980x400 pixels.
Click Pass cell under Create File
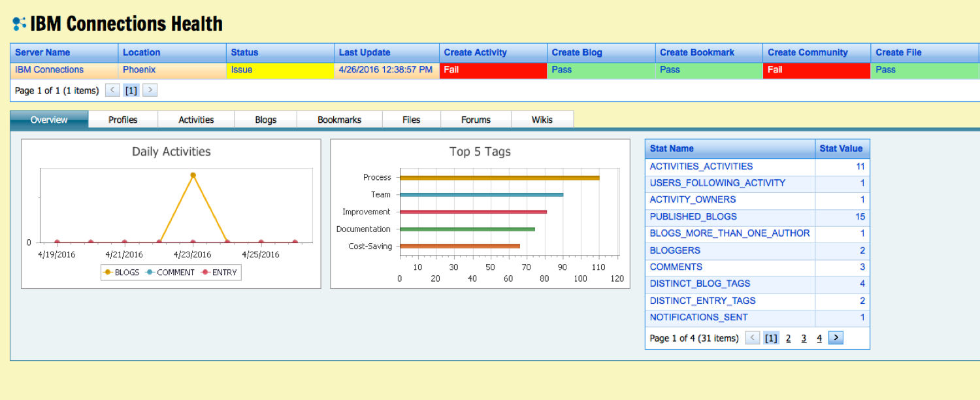click(925, 70)
